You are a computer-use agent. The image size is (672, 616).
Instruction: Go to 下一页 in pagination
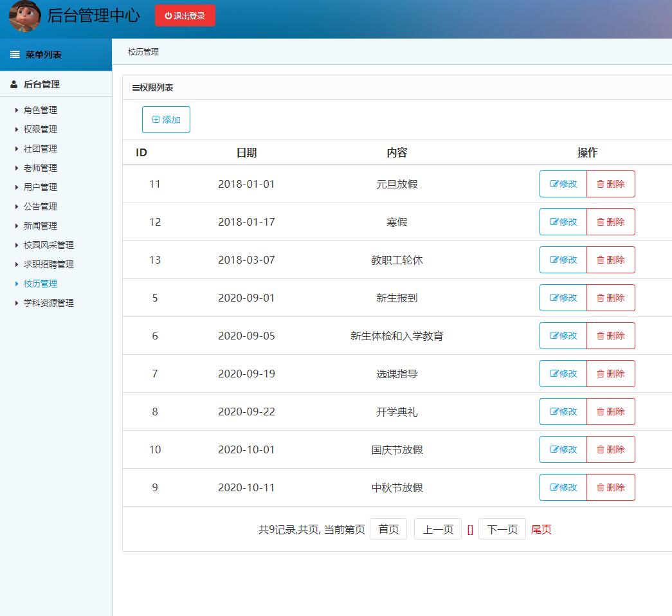(502, 529)
